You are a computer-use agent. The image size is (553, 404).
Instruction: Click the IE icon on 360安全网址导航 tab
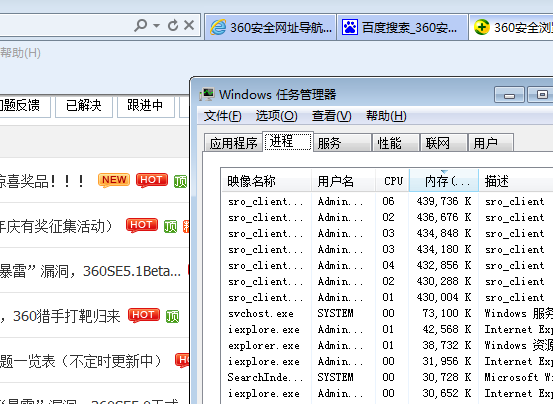pyautogui.click(x=218, y=27)
